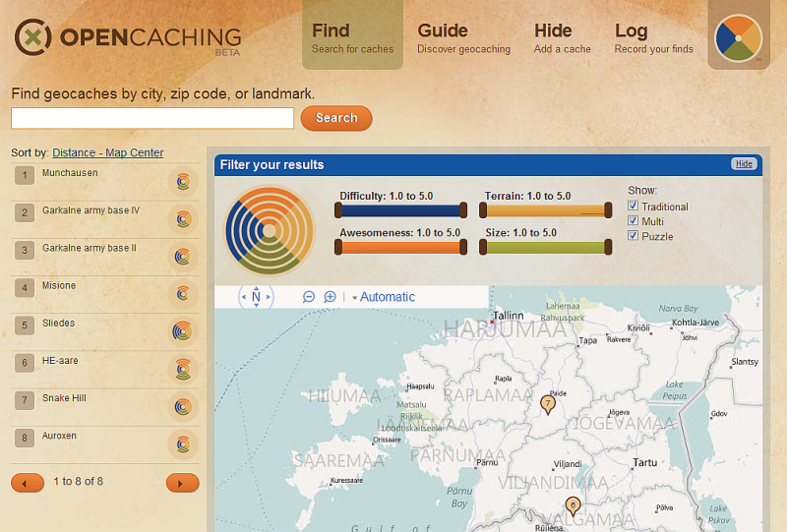
Task: Click the Terrain slider left handle
Action: (483, 209)
